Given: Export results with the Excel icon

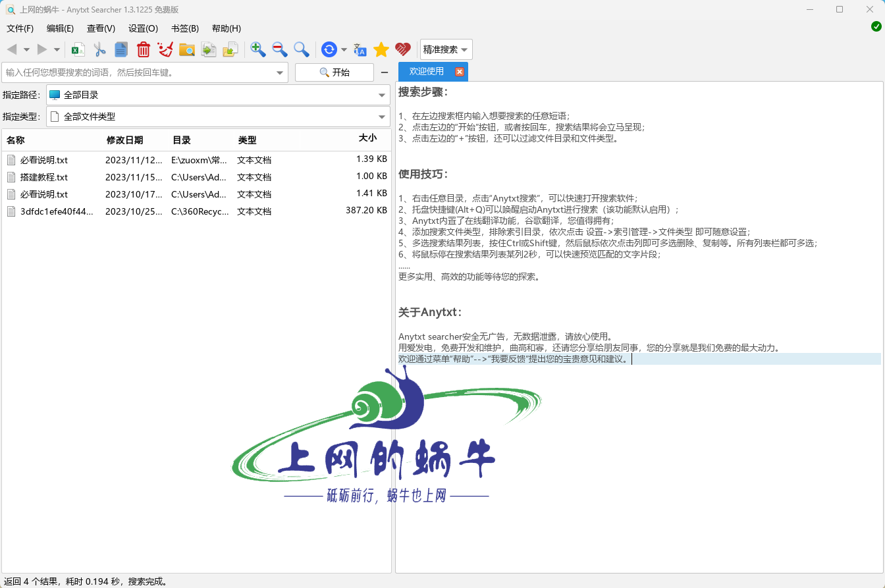Looking at the screenshot, I should pos(78,49).
